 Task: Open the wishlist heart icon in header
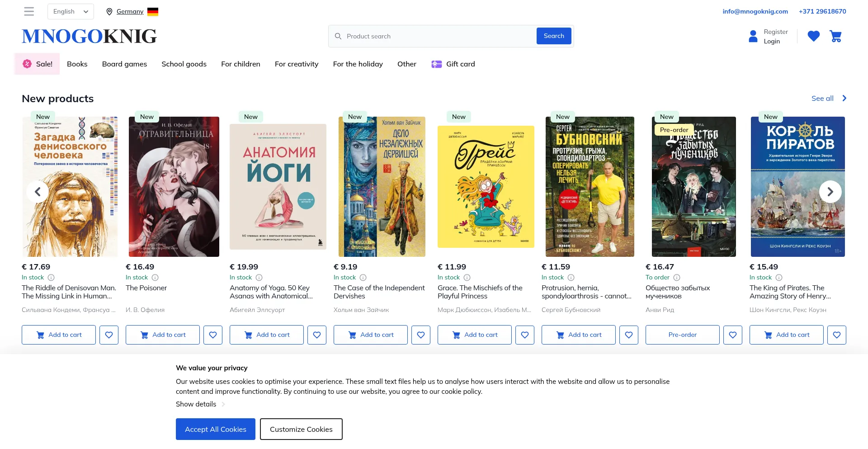pyautogui.click(x=813, y=36)
